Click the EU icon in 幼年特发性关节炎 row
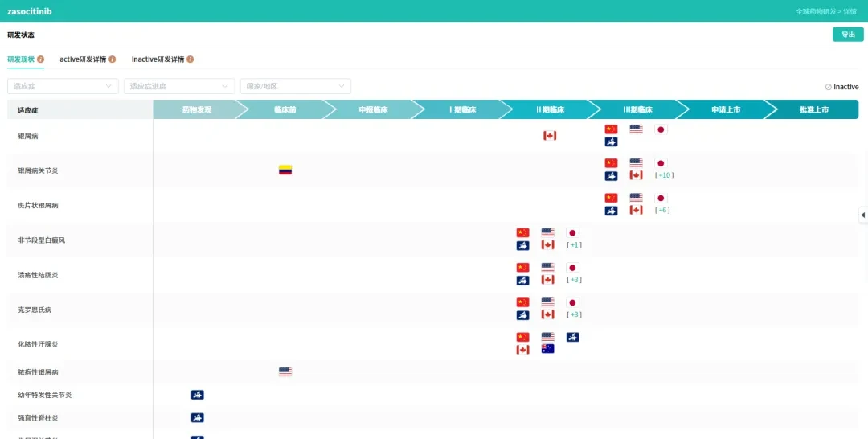The height and width of the screenshot is (439, 868). click(198, 395)
